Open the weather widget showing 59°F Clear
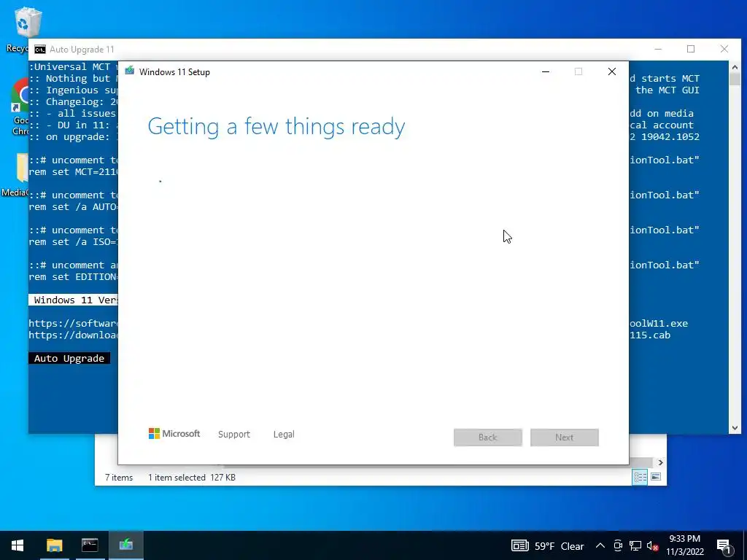 click(x=547, y=545)
